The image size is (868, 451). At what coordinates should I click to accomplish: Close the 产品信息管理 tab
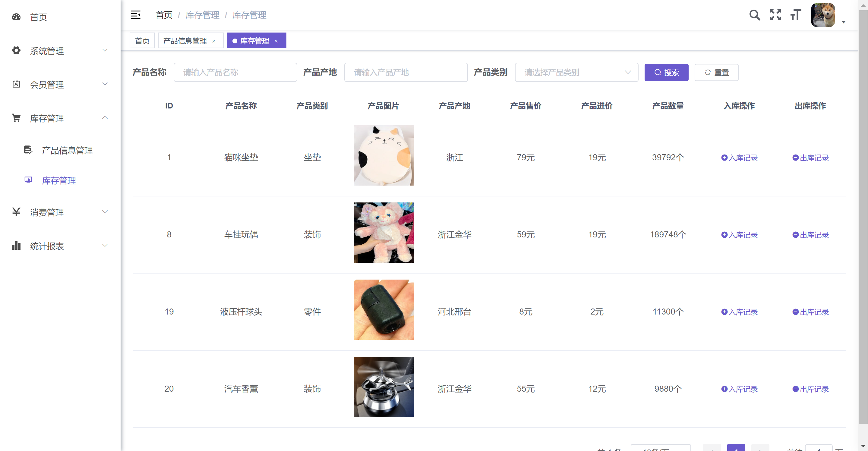tap(214, 41)
